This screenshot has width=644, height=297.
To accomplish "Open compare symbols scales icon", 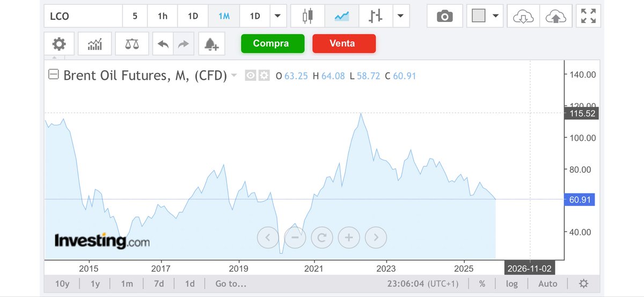I will (131, 44).
